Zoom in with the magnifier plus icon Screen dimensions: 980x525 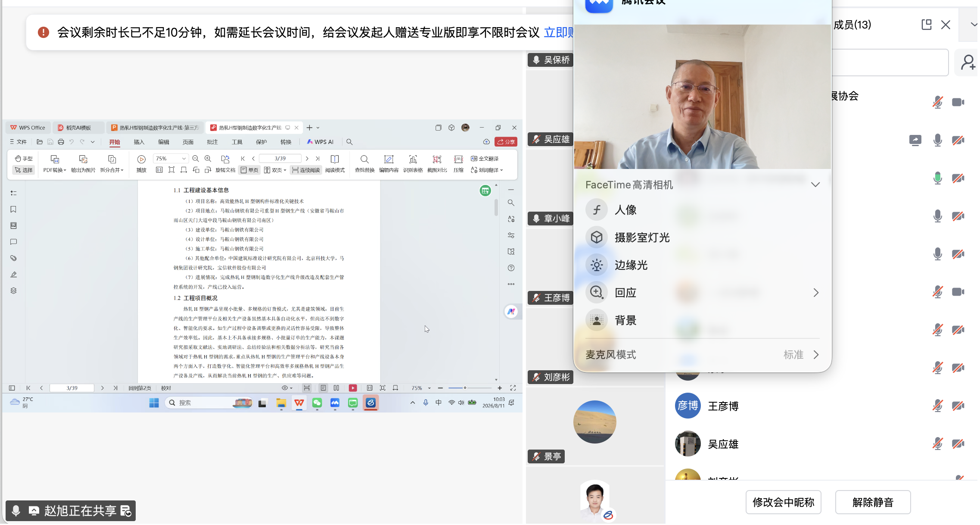click(208, 159)
